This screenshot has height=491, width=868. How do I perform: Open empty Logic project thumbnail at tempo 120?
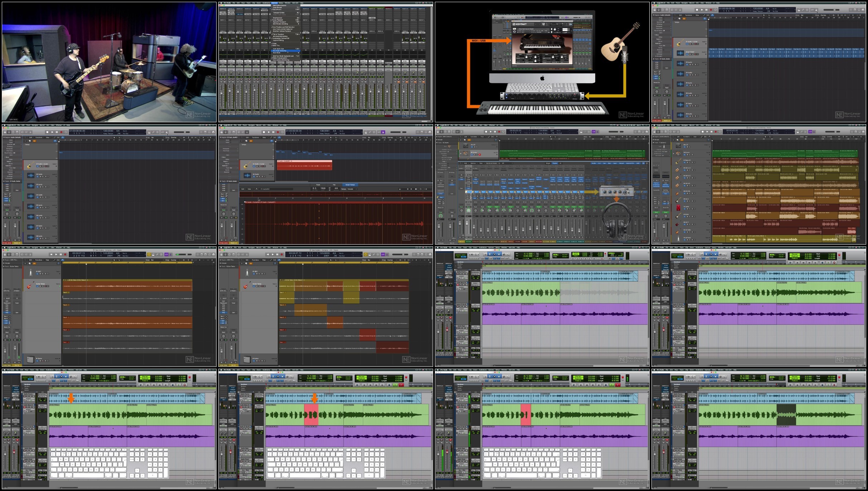point(109,184)
